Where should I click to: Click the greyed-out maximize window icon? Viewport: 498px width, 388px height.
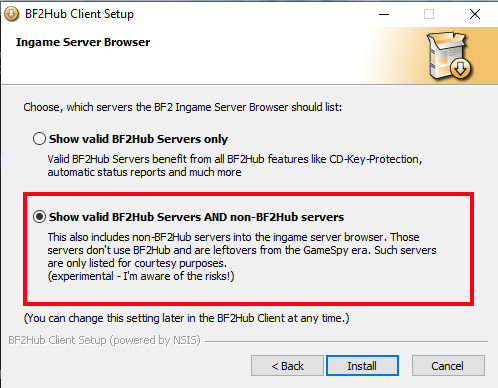429,14
